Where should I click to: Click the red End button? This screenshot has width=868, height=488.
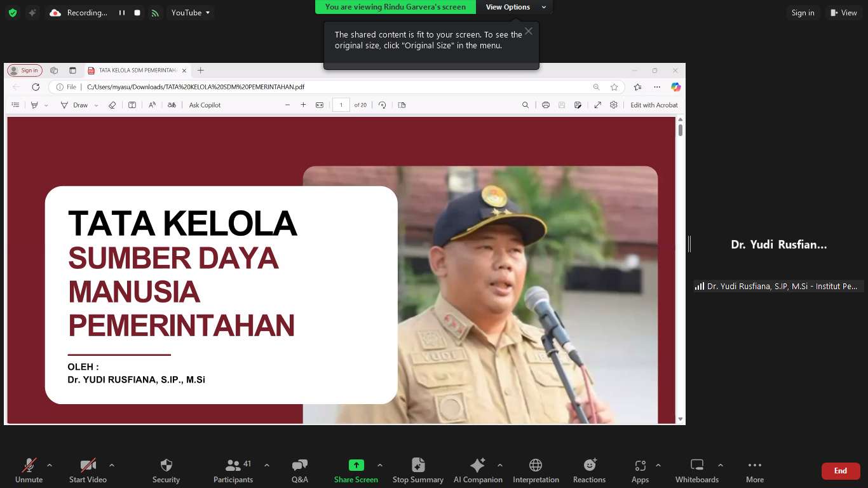[x=840, y=471]
